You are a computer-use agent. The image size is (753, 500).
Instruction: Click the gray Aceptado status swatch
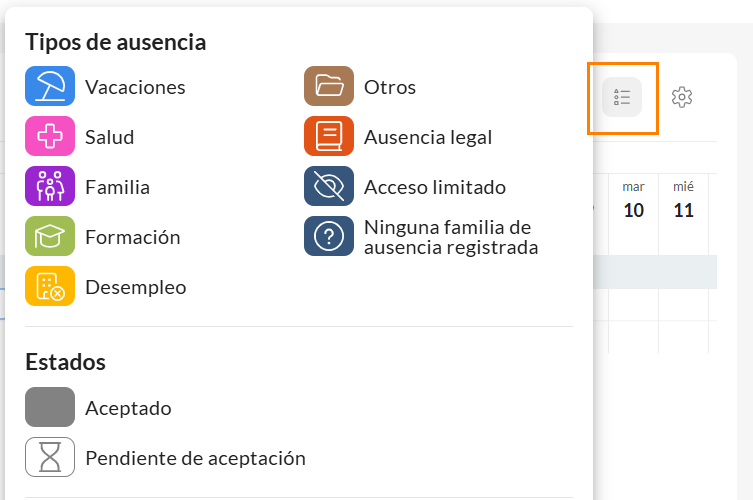(x=50, y=408)
